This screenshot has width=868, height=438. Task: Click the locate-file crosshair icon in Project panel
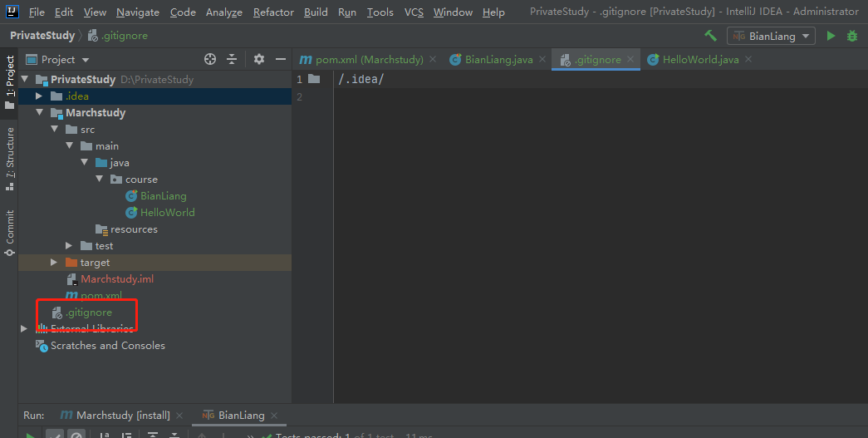210,59
